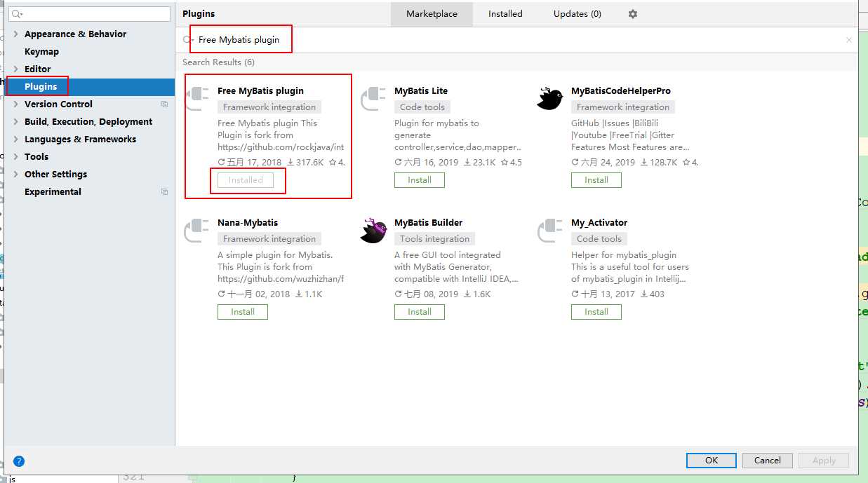Install the MyBatisCodeHelperPro plugin
The image size is (868, 483).
pos(596,180)
